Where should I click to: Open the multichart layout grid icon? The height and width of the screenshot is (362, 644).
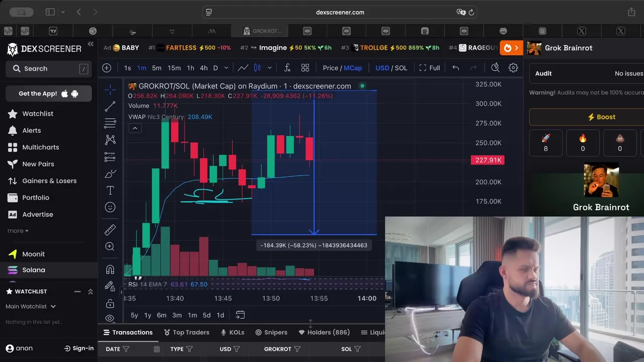pyautogui.click(x=305, y=68)
